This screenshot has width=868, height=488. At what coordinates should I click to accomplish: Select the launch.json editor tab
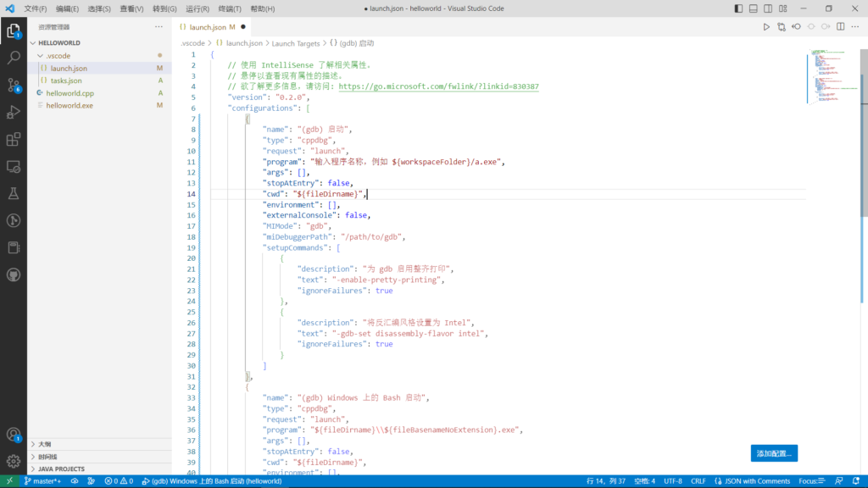point(209,27)
